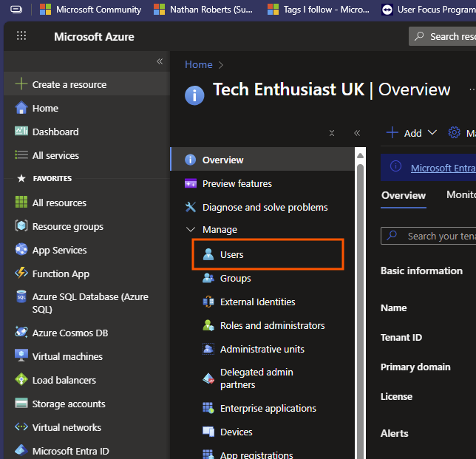Viewport: 476px width, 459px height.
Task: Select the Resource groups icon
Action: [x=21, y=226]
